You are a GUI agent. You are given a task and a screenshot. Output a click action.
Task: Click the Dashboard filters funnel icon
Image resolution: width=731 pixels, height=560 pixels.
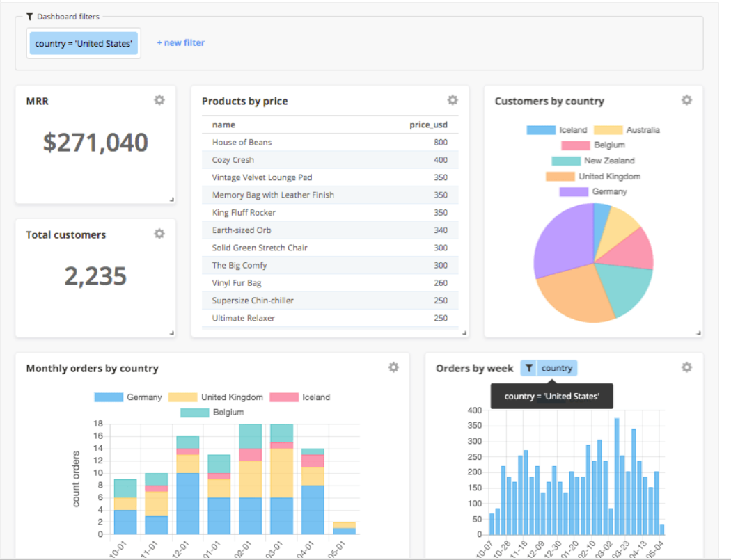click(29, 17)
